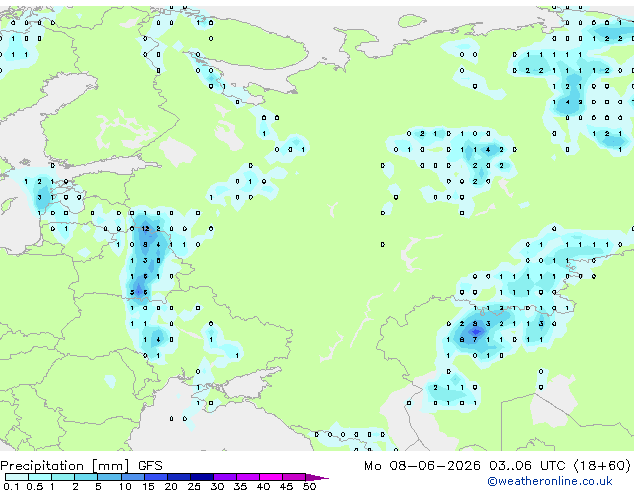Image resolution: width=634 pixels, height=490 pixels.
Task: Click the legend scale label '0.1'
Action: (11, 486)
